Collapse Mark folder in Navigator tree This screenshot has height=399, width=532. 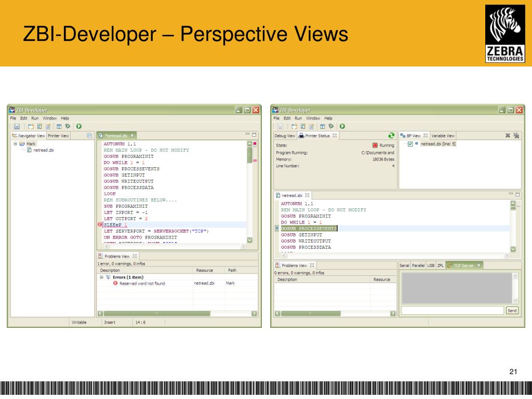pyautogui.click(x=15, y=144)
